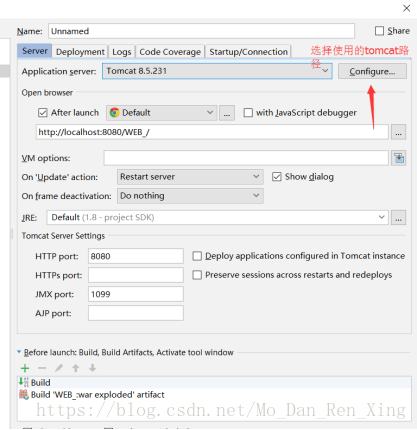Click the HTTPs port input field
Image resolution: width=417 pixels, height=430 pixels.
pos(136,275)
